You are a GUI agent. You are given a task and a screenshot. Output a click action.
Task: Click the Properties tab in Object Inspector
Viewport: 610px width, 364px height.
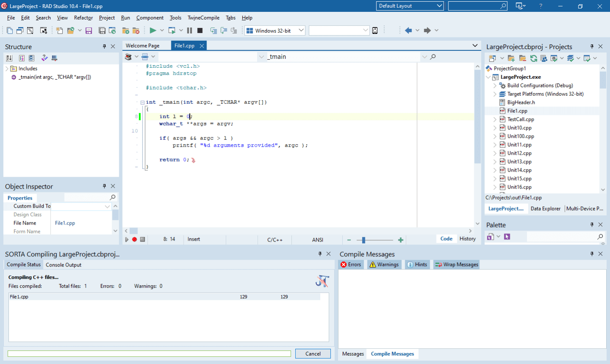(20, 198)
